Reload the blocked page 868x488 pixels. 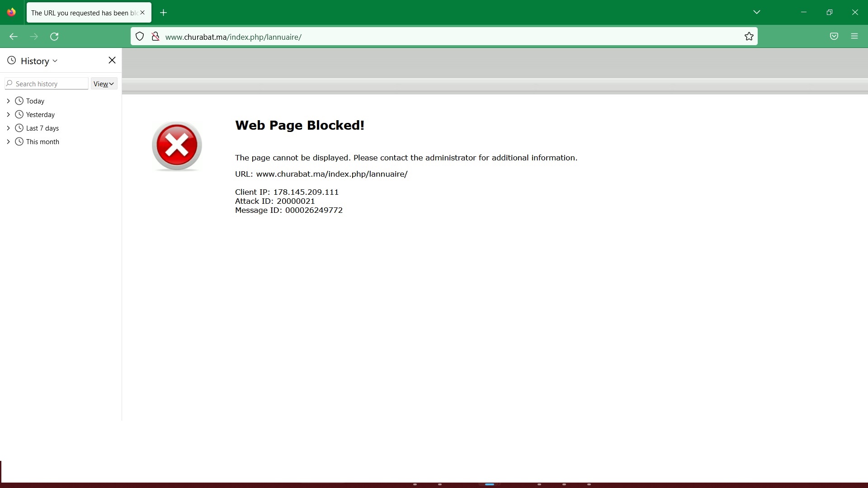54,37
